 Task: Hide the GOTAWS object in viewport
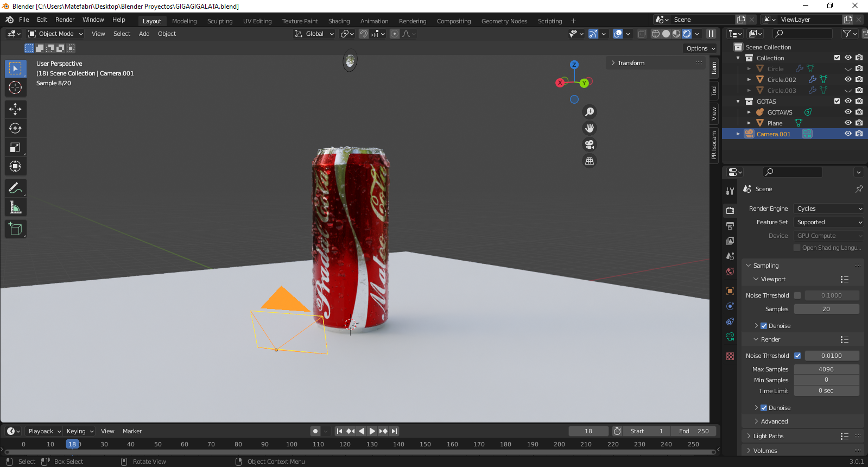coord(848,112)
